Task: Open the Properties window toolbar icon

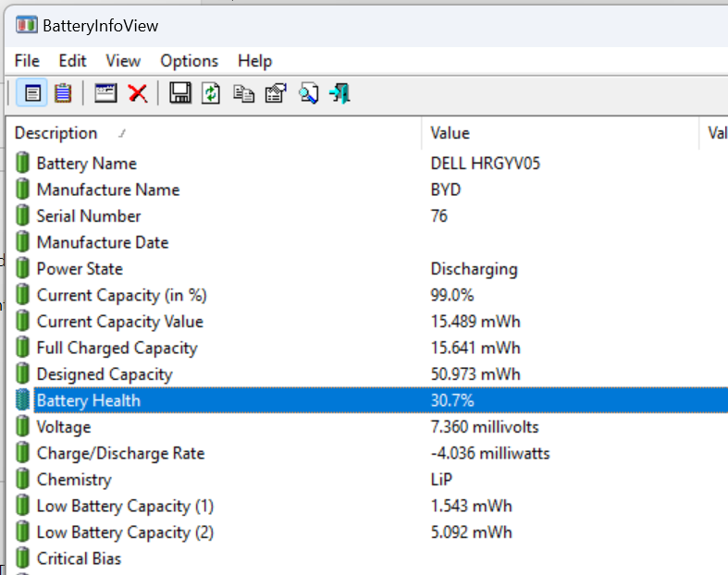Action: [105, 92]
